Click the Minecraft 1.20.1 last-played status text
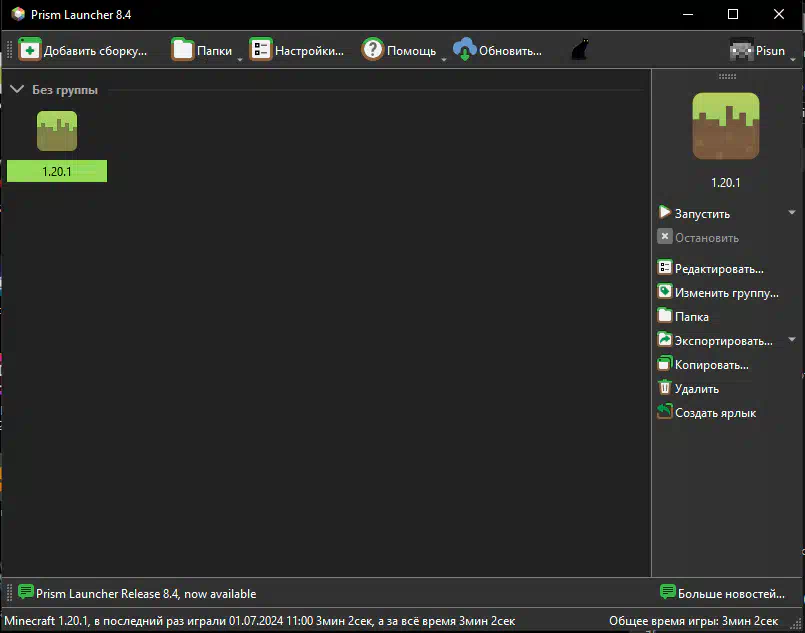The image size is (805, 633). [x=260, y=621]
